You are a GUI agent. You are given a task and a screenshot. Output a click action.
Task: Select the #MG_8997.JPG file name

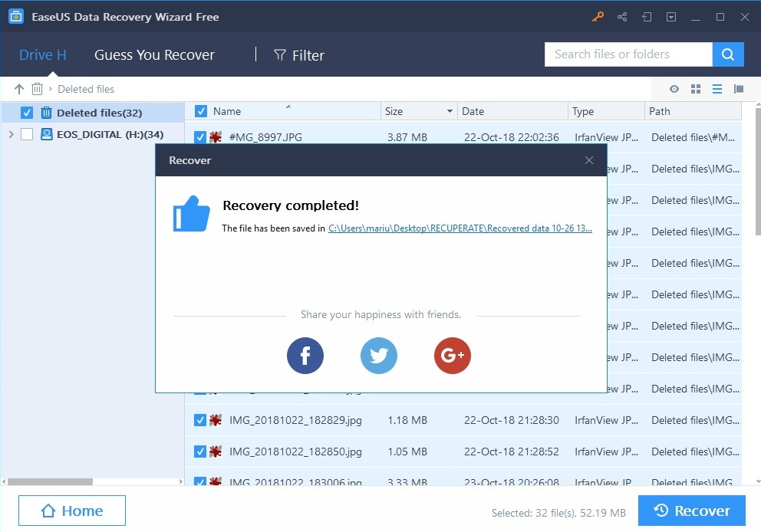(x=265, y=137)
